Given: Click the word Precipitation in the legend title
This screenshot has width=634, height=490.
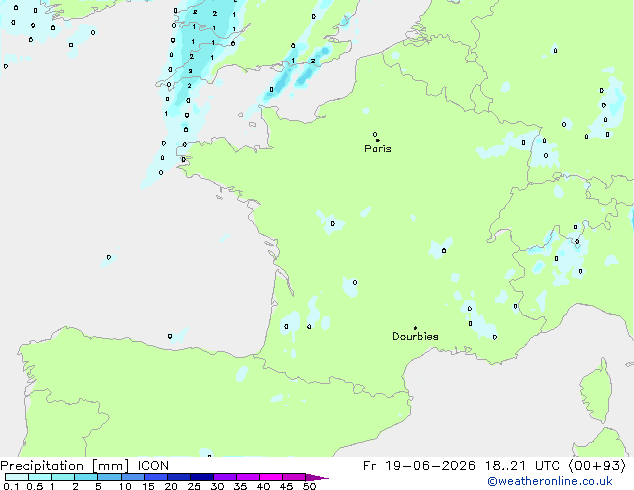Looking at the screenshot, I should coord(42,466).
